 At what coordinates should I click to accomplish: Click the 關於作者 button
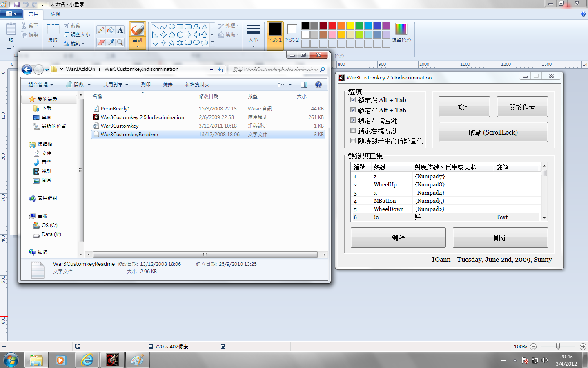[522, 107]
